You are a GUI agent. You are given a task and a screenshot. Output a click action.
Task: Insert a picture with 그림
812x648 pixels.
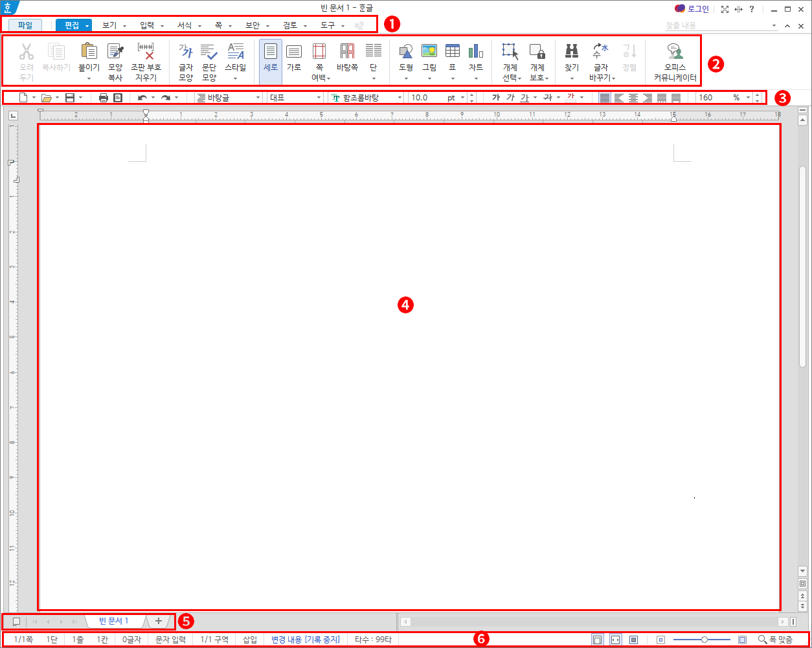pos(429,51)
